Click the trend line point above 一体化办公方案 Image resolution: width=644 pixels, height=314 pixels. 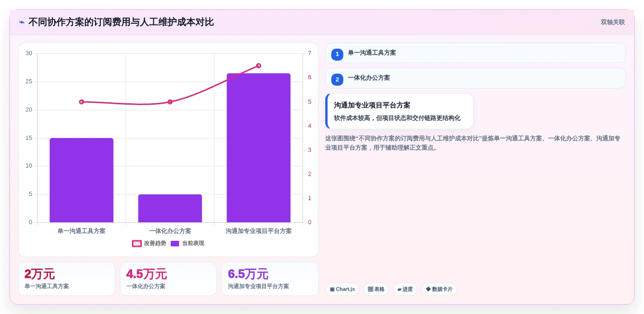170,102
